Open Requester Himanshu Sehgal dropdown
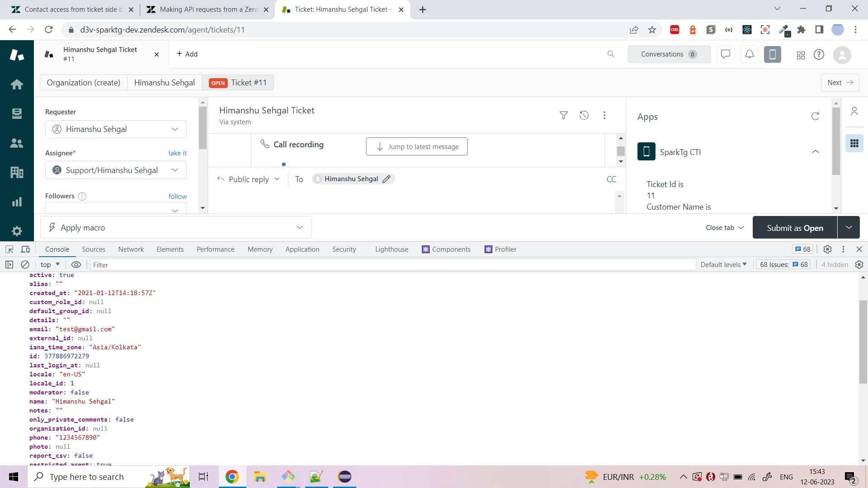 click(x=116, y=129)
